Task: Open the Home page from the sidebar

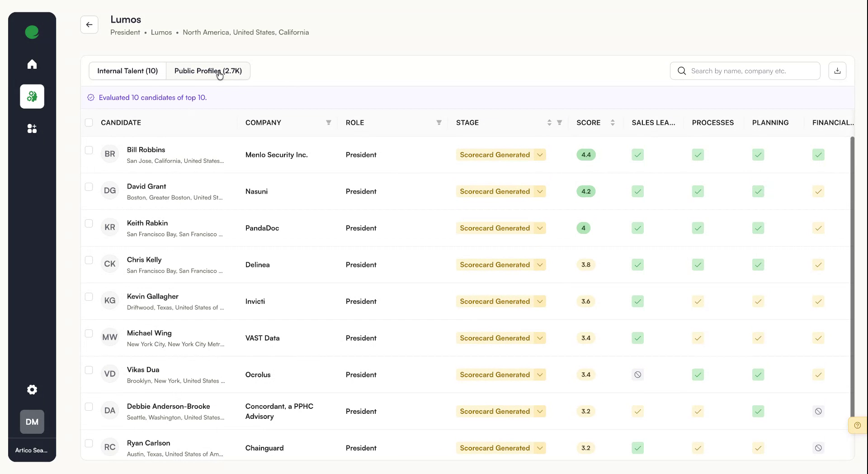Action: pos(32,64)
